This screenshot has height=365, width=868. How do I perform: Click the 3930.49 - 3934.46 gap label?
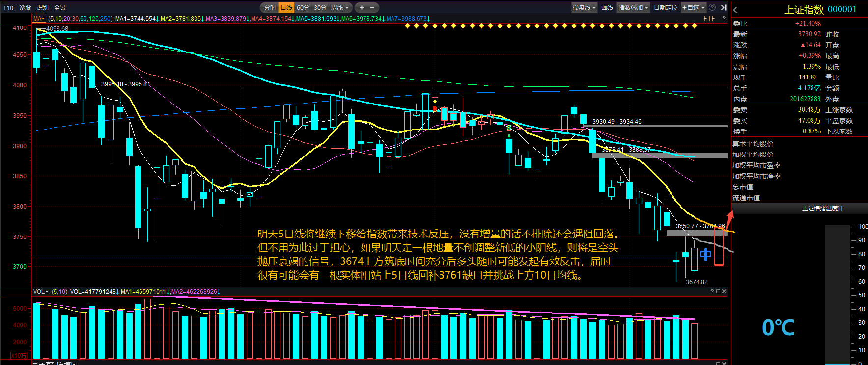616,121
